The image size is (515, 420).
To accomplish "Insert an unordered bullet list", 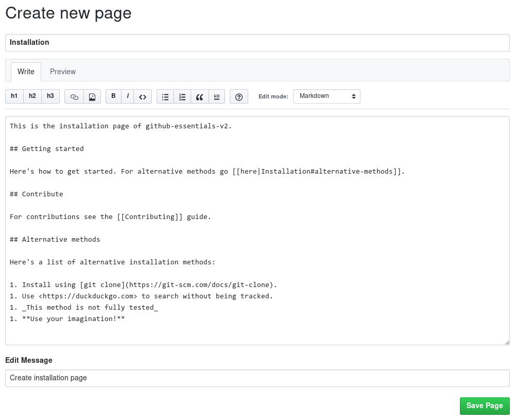I will 165,97.
